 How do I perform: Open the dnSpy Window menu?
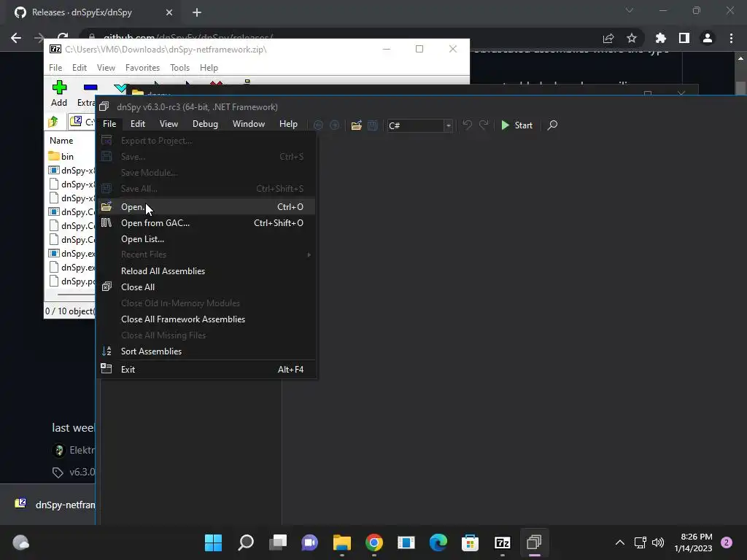click(248, 124)
